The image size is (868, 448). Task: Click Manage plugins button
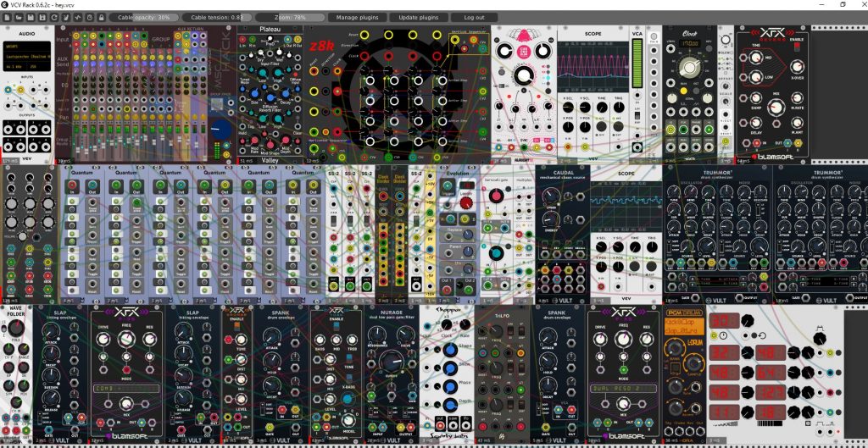coord(358,17)
